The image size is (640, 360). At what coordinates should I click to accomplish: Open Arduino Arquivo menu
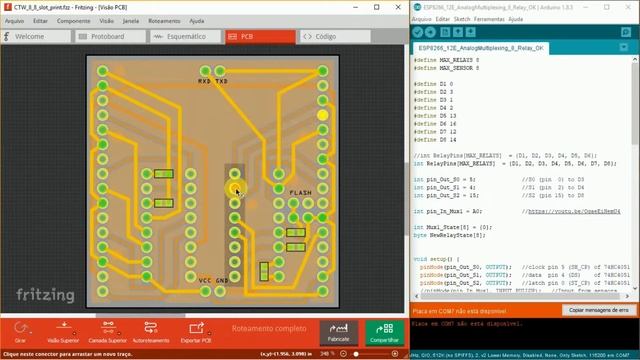[x=422, y=19]
